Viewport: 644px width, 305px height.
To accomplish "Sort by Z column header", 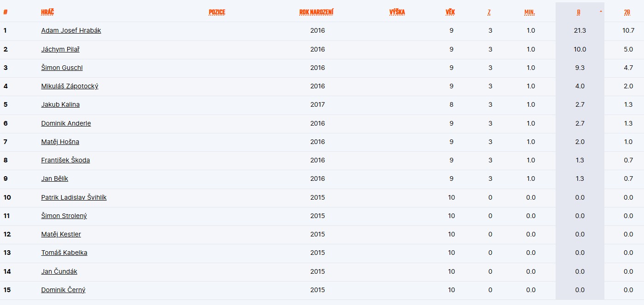I will pyautogui.click(x=489, y=12).
